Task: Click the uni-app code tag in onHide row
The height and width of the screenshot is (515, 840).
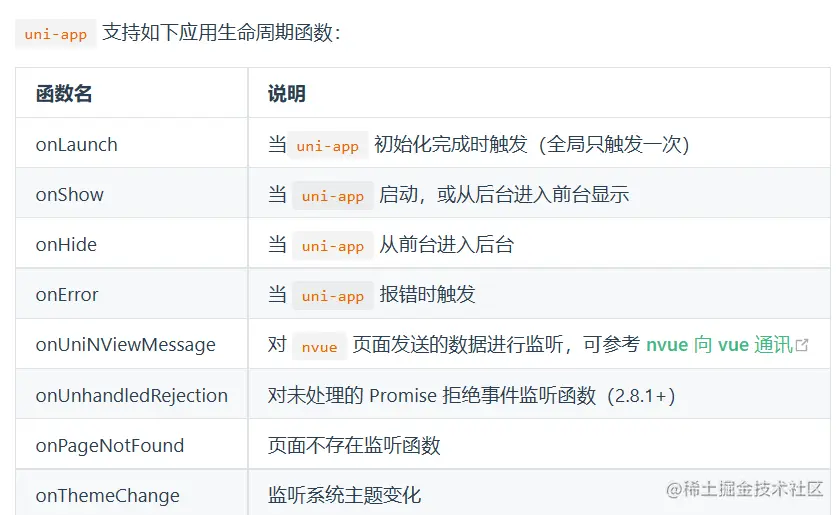Action: 333,245
